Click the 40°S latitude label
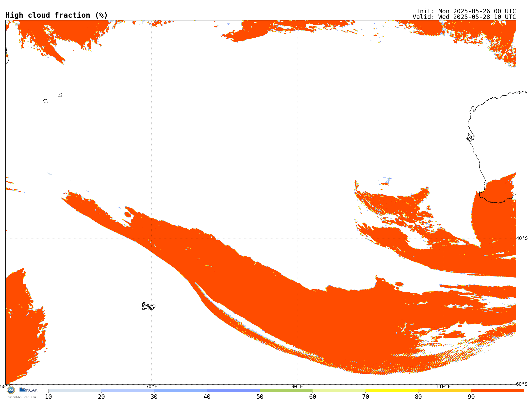 (x=522, y=238)
